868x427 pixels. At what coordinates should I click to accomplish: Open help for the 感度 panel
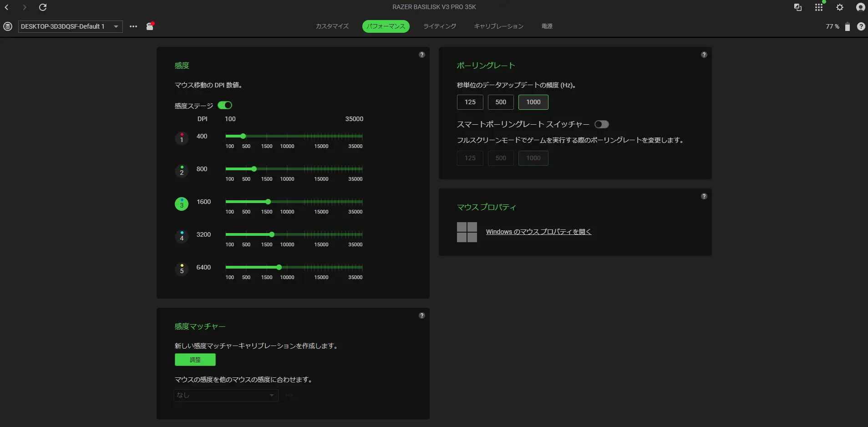422,55
